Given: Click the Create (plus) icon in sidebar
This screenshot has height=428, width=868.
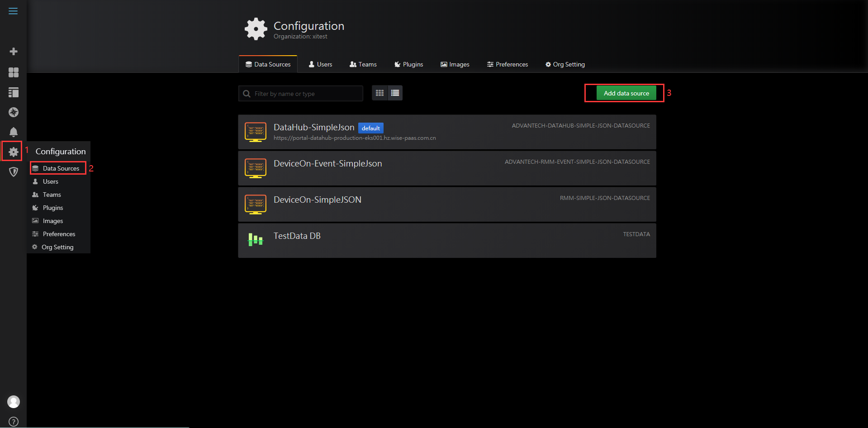Looking at the screenshot, I should click(x=13, y=51).
